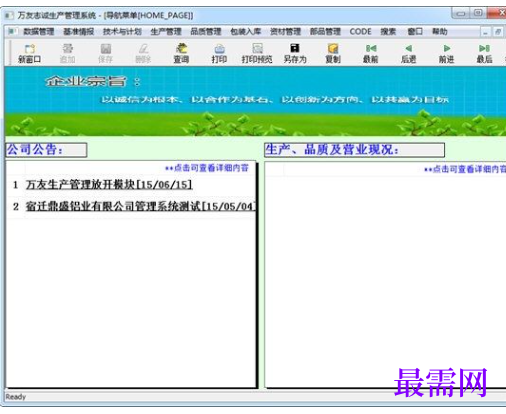Screen dimensions: 506x414
Task: Open the 搜索 menu
Action: 388,32
